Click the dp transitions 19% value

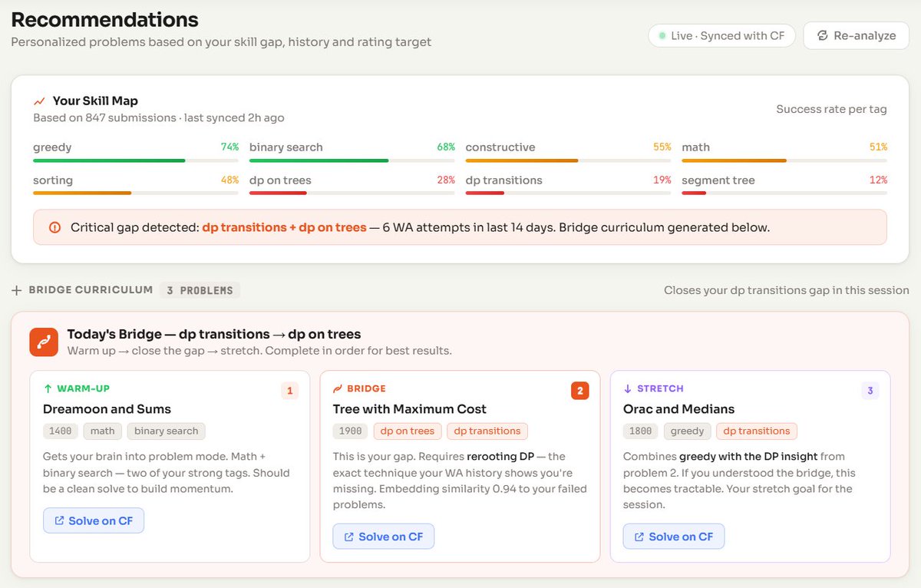coord(662,180)
